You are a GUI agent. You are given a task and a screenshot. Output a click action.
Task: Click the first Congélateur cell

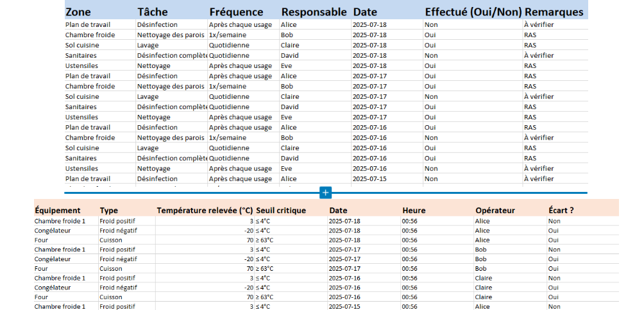(53, 230)
